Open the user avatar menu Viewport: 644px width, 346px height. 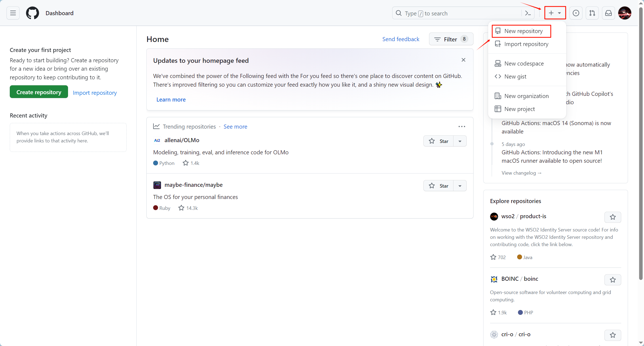[625, 13]
